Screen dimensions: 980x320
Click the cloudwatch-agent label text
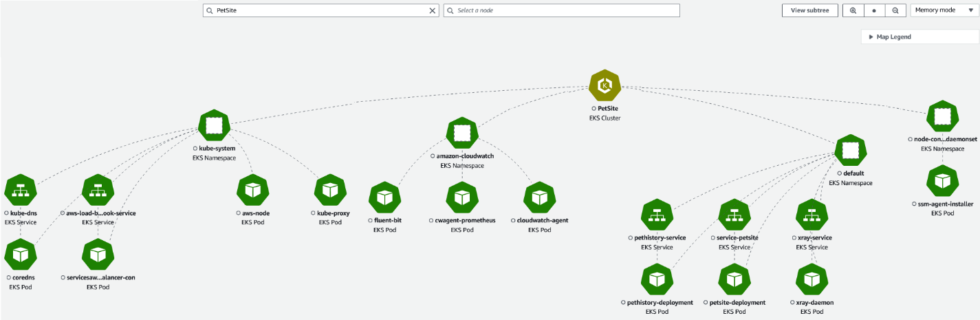pos(543,221)
